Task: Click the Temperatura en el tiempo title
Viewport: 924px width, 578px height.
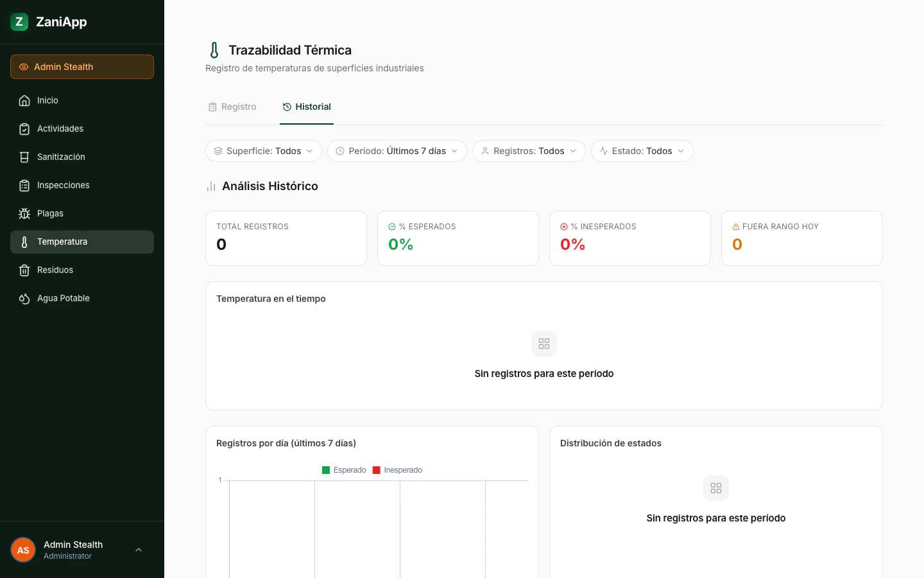Action: [x=271, y=299]
